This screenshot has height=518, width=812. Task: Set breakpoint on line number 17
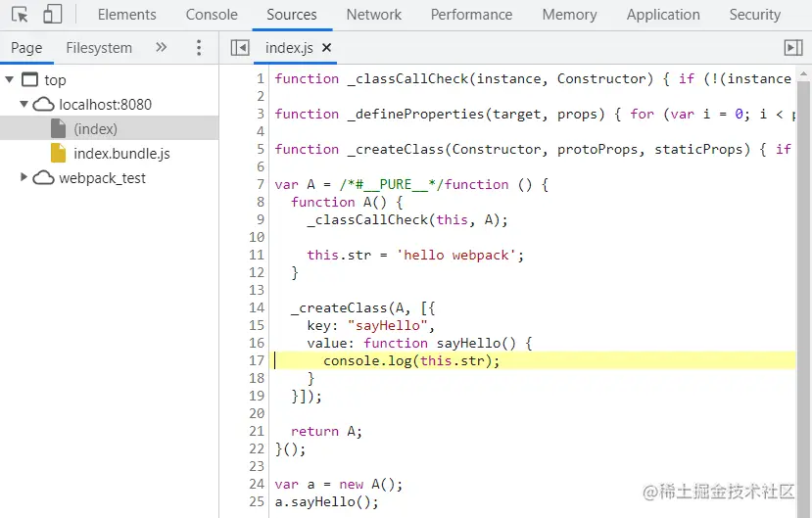257,360
